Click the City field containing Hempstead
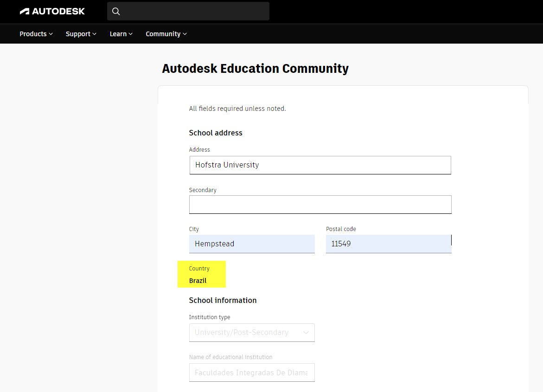The height and width of the screenshot is (392, 543). click(x=252, y=244)
